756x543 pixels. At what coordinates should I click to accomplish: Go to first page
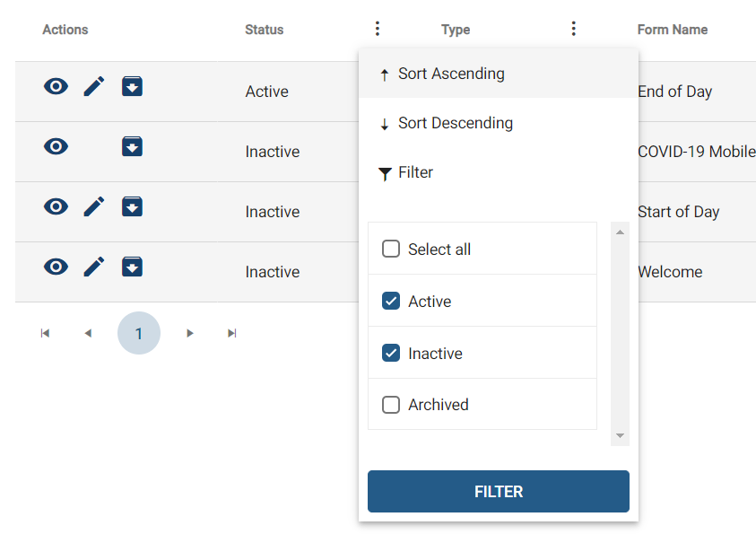pyautogui.click(x=46, y=333)
